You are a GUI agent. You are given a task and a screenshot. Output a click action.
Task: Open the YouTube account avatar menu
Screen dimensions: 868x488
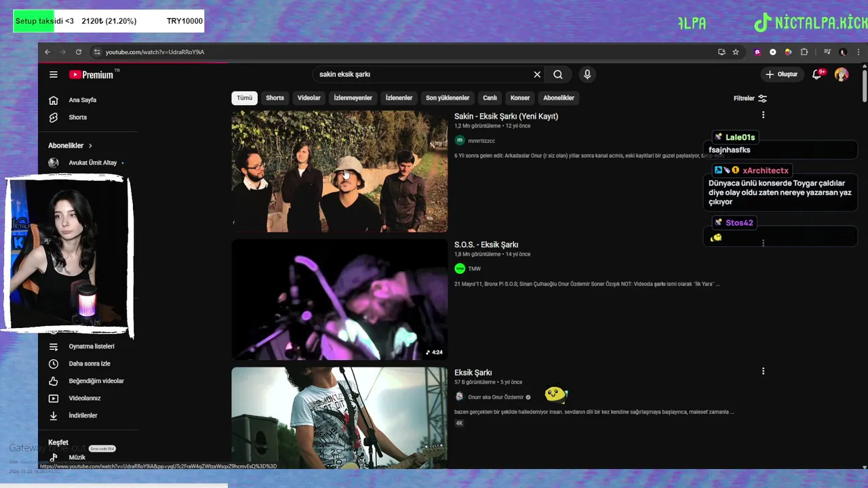coord(842,74)
